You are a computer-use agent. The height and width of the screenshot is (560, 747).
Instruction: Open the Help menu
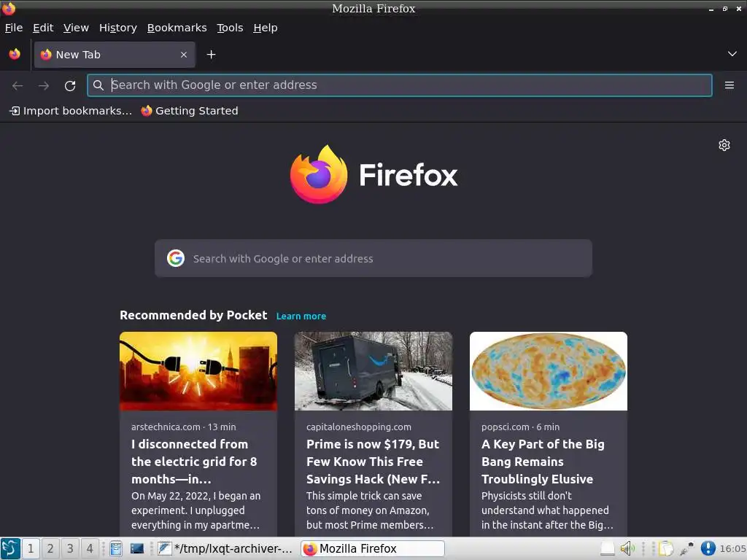[266, 28]
